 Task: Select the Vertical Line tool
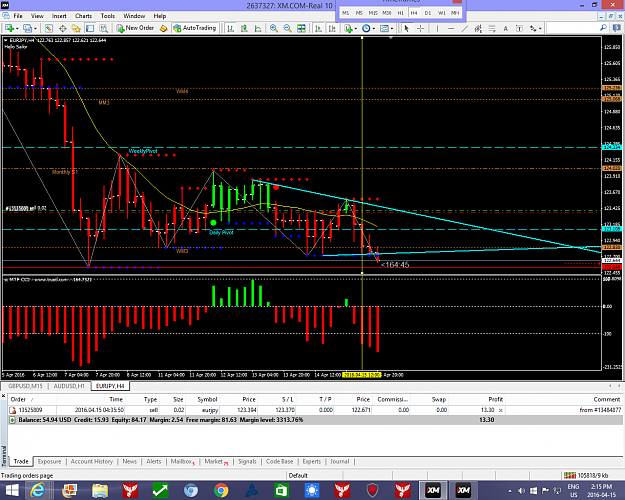point(437,28)
